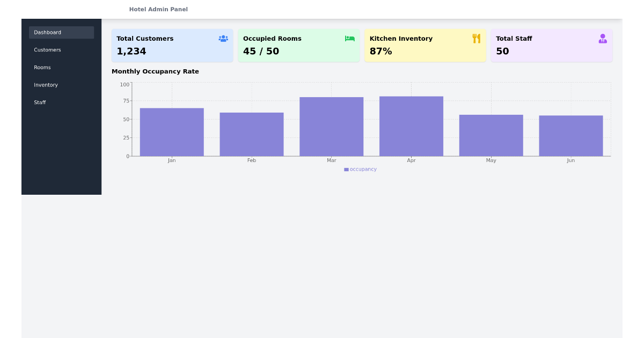Image resolution: width=644 pixels, height=338 pixels.
Task: Click the Jan label on the chart axis
Action: pos(172,160)
